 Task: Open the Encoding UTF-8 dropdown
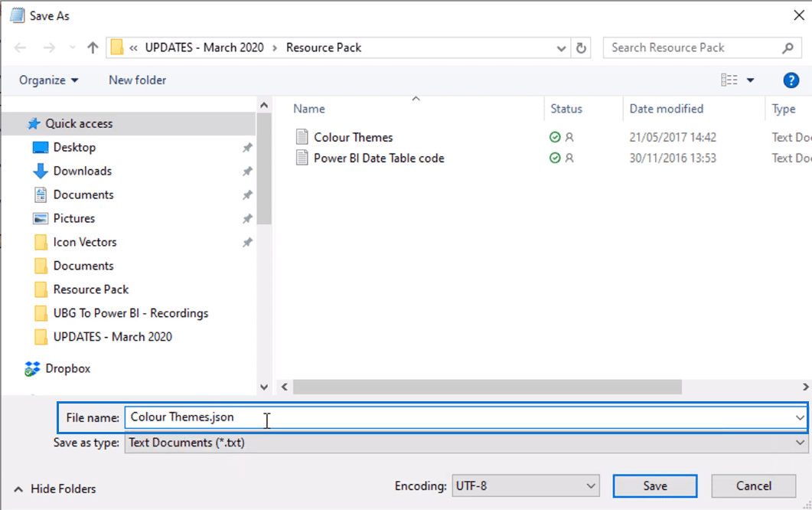(526, 485)
